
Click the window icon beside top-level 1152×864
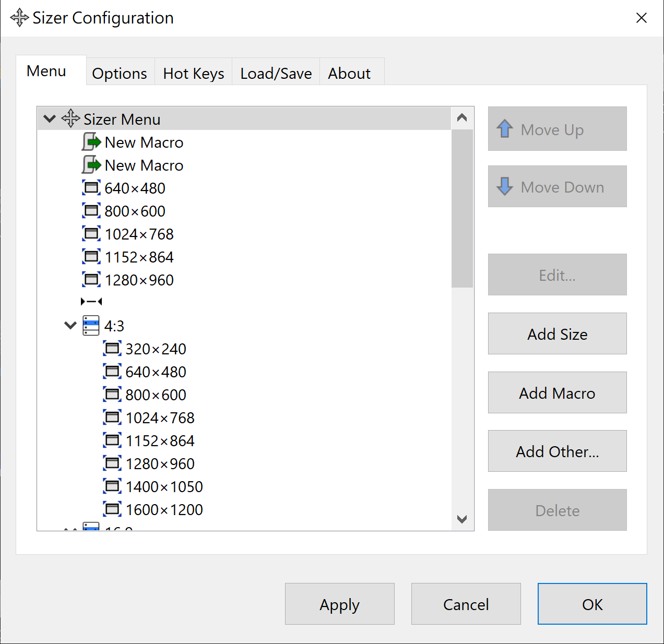coord(91,257)
